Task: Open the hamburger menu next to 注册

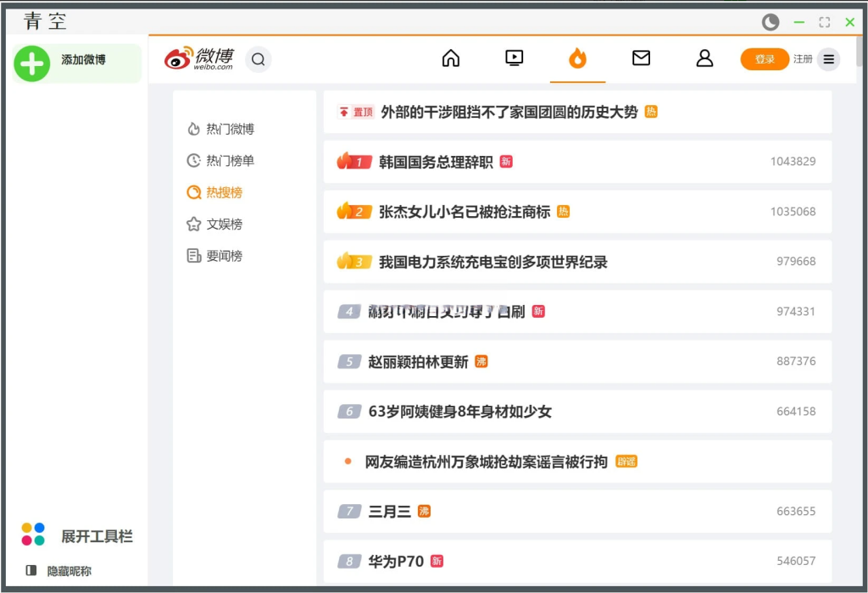Action: click(x=829, y=59)
